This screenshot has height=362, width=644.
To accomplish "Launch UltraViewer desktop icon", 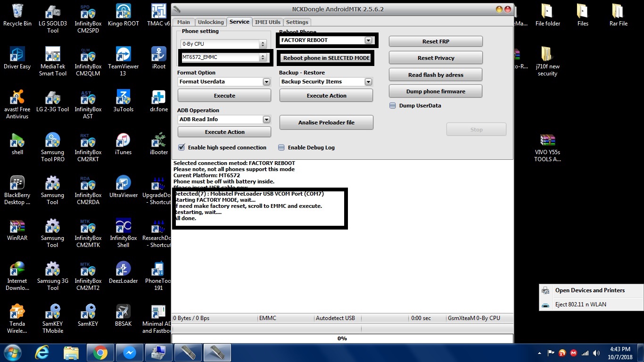I will click(x=123, y=187).
